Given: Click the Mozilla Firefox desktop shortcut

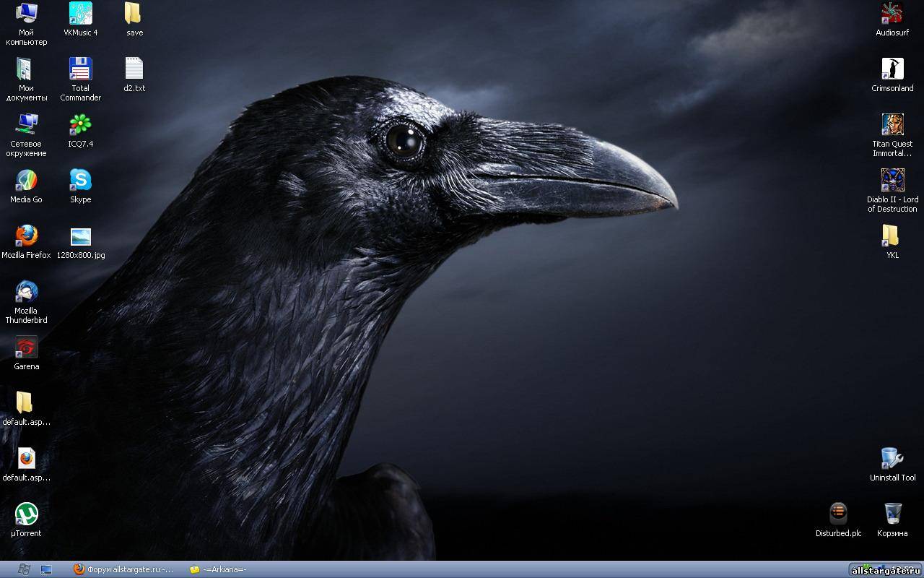Looking at the screenshot, I should [x=26, y=236].
